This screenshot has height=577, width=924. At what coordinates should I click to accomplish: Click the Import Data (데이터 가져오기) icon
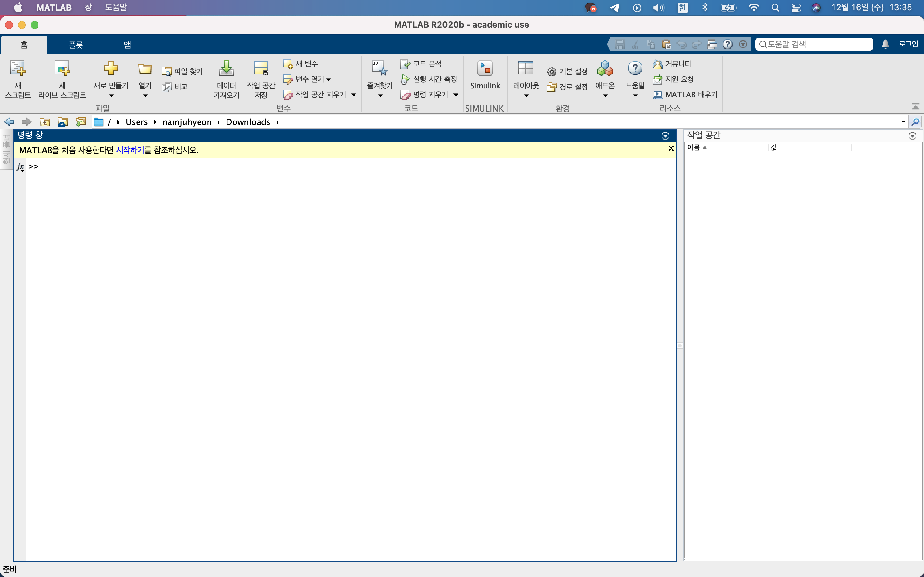(226, 69)
